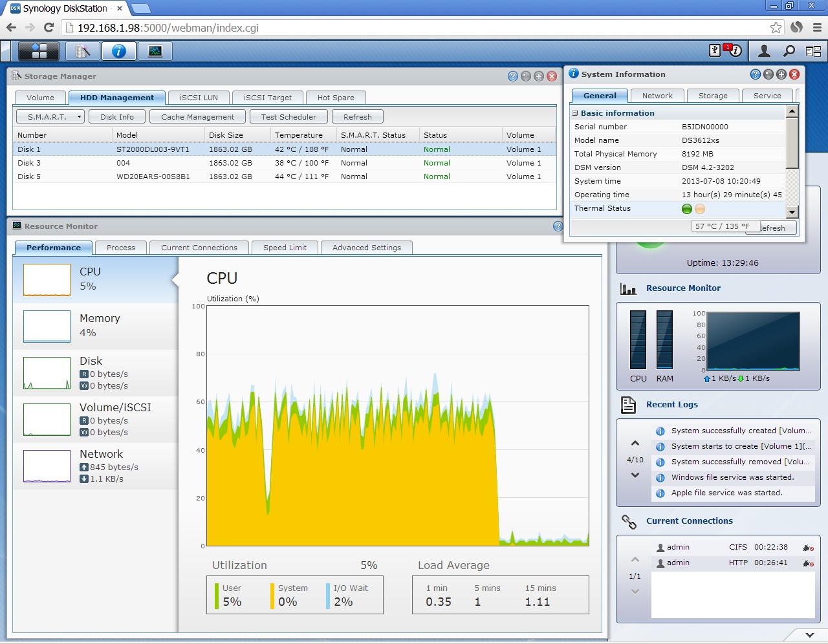Viewport: 828px width, 644px height.
Task: Switch to the Process tab in Resource Monitor
Action: [120, 247]
